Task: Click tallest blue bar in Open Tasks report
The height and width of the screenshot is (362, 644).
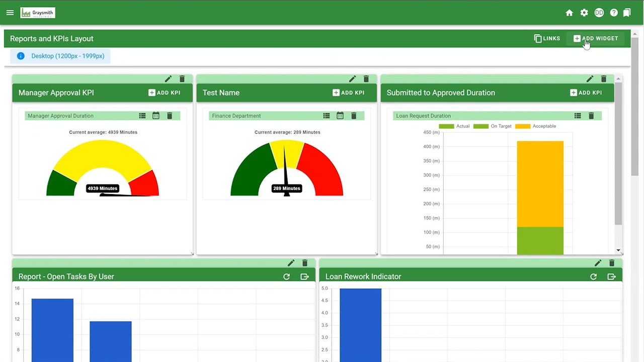Action: [52, 330]
